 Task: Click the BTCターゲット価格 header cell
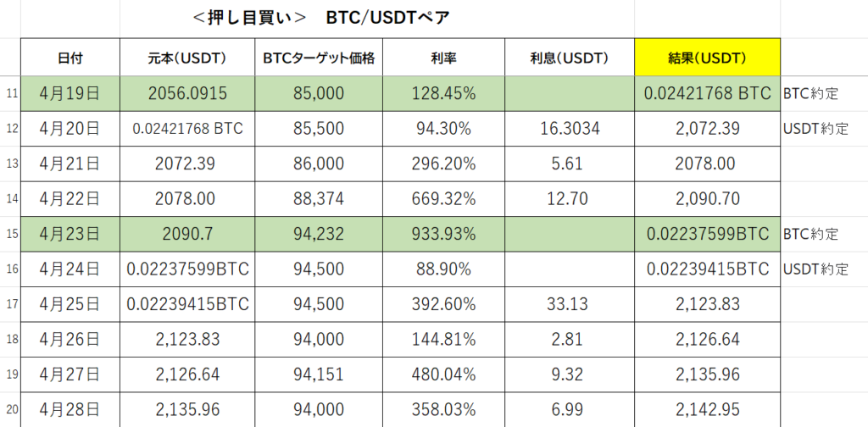319,58
